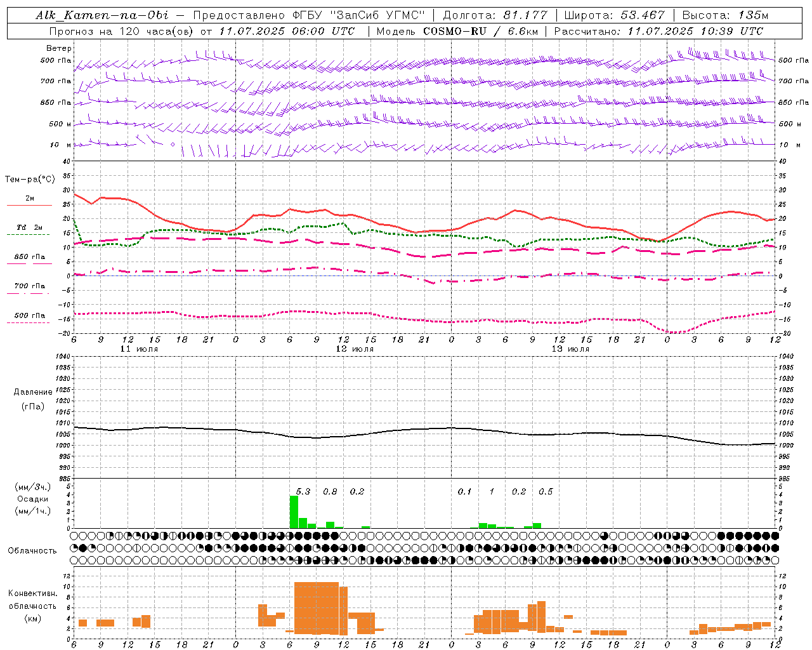Click the 5.3 precipitation total
The image size is (812, 650).
(303, 491)
